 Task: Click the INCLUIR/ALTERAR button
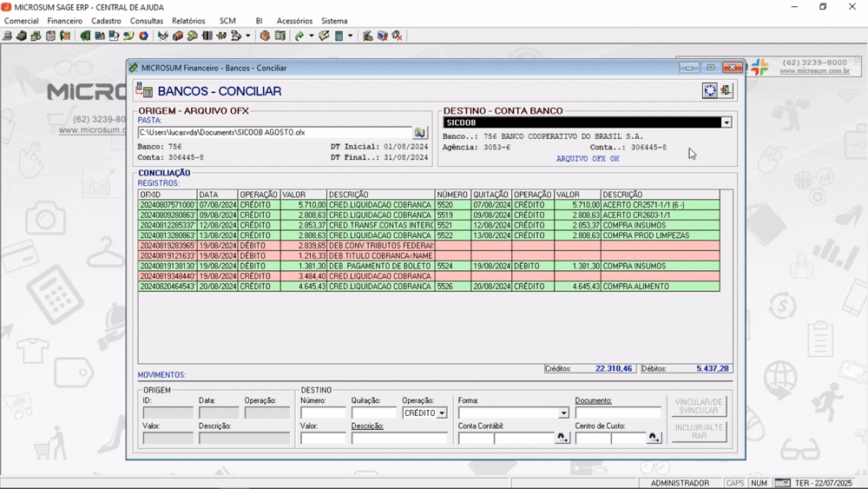[x=699, y=432]
